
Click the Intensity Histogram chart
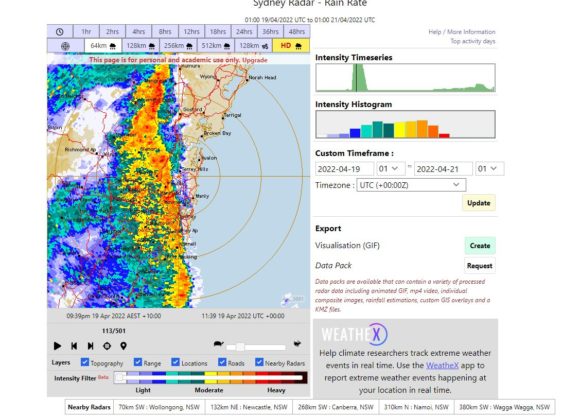[405, 124]
